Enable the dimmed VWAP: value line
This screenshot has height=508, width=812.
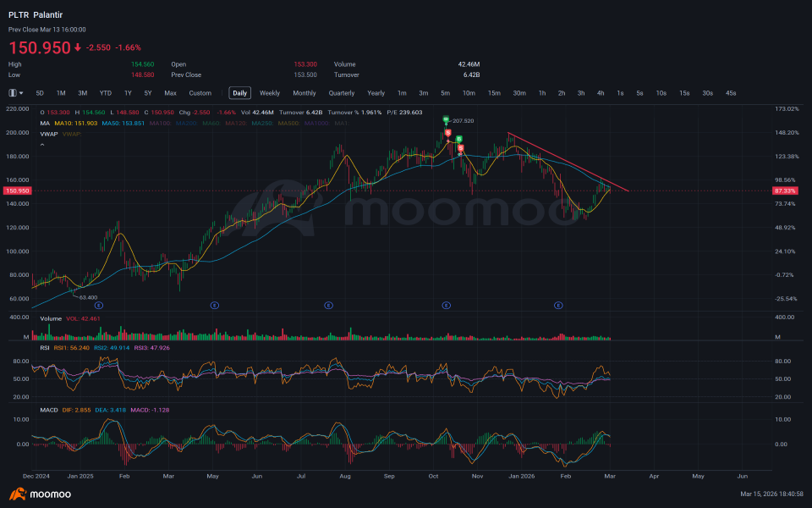[x=72, y=134]
